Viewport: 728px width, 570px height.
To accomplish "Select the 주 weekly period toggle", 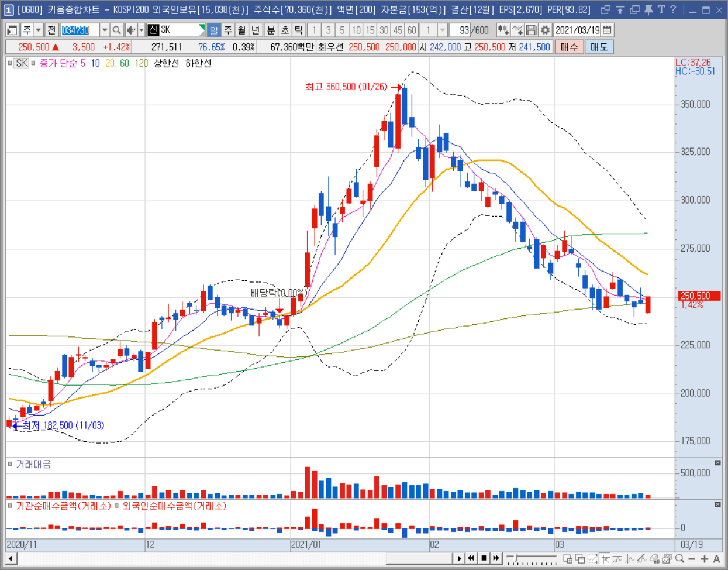I will pyautogui.click(x=228, y=30).
